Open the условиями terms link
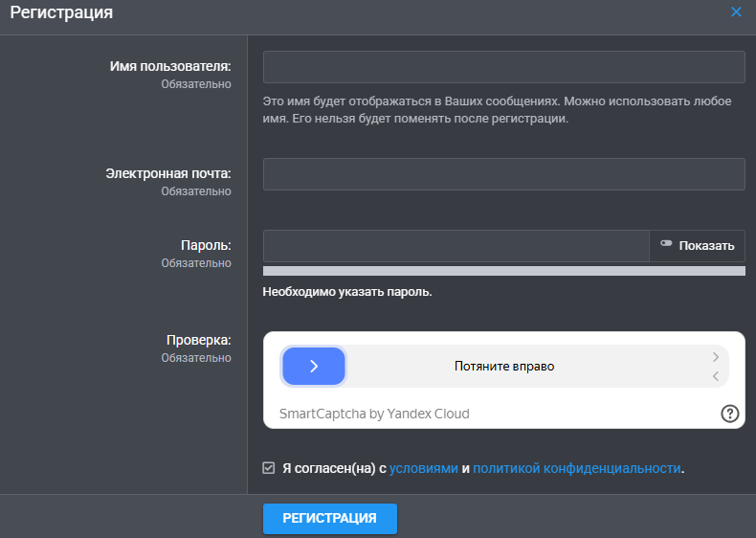Viewport: 756px width, 538px height. [x=423, y=468]
